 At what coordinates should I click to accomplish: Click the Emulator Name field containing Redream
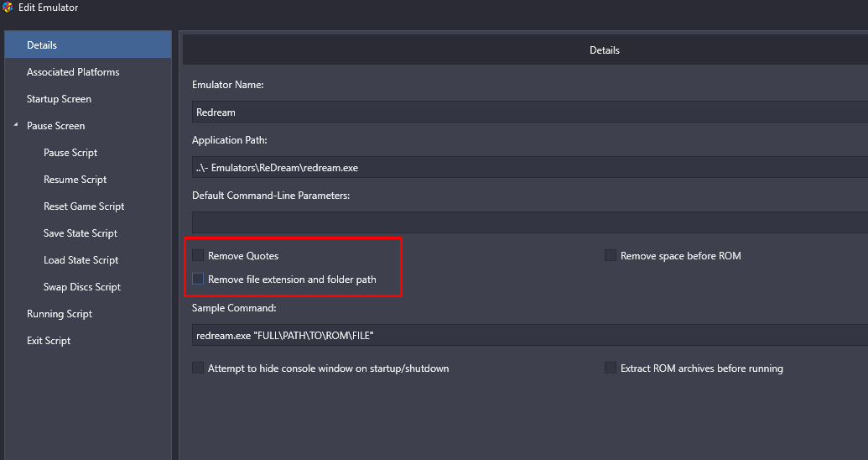(530, 112)
